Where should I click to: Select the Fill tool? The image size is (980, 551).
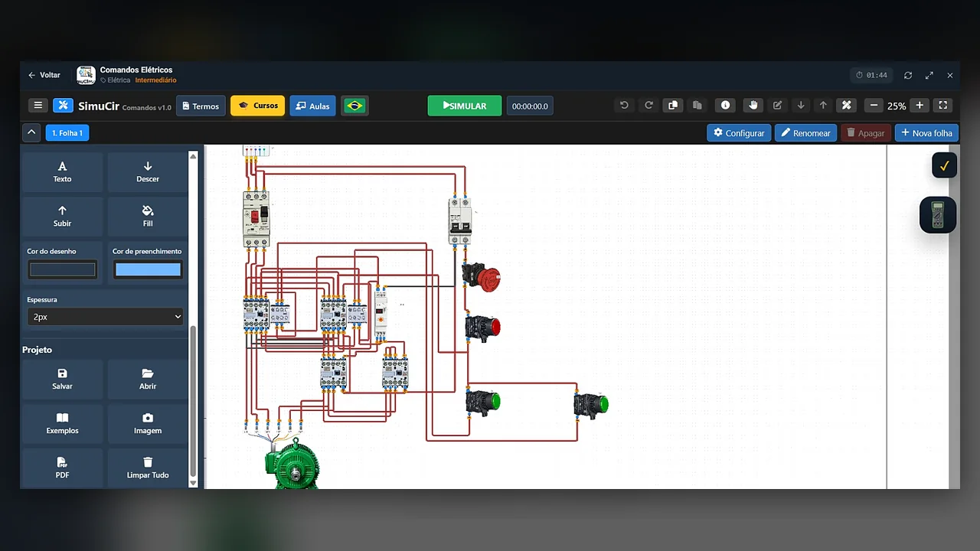pyautogui.click(x=148, y=217)
